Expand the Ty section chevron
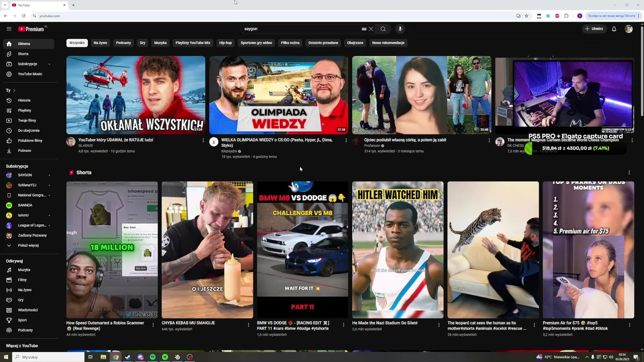 pyautogui.click(x=14, y=90)
